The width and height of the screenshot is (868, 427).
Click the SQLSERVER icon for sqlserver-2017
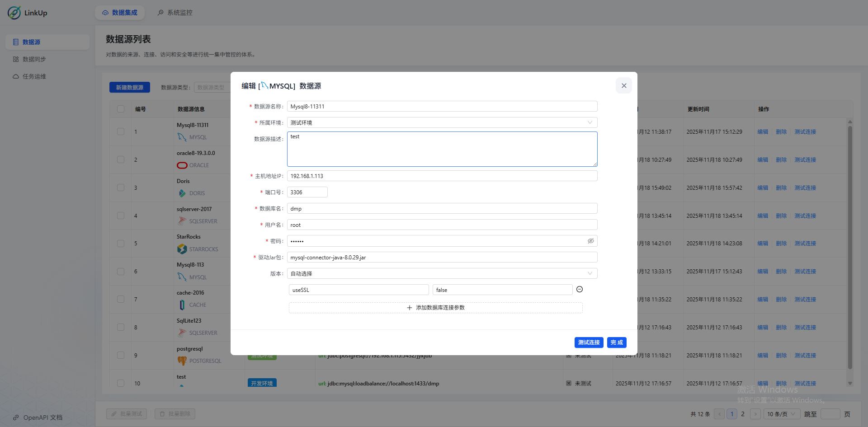pyautogui.click(x=182, y=221)
